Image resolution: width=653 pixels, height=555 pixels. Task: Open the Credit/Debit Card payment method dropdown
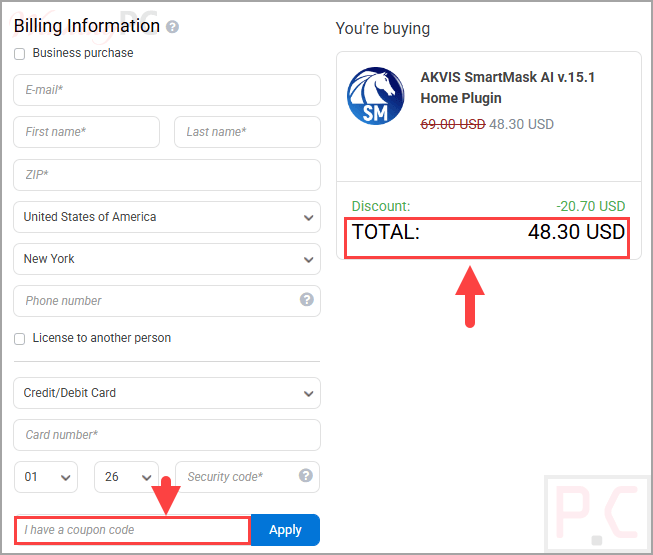click(167, 393)
